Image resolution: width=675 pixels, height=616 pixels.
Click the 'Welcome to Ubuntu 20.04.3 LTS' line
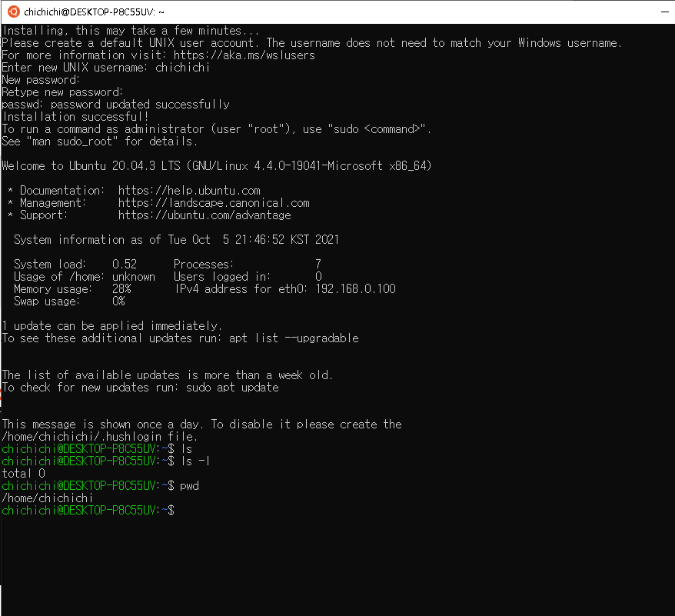(217, 166)
